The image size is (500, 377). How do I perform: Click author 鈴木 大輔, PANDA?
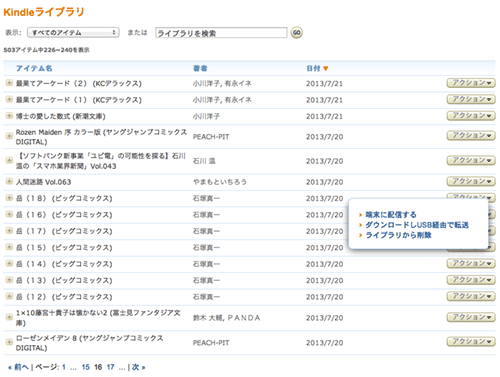[x=226, y=318]
